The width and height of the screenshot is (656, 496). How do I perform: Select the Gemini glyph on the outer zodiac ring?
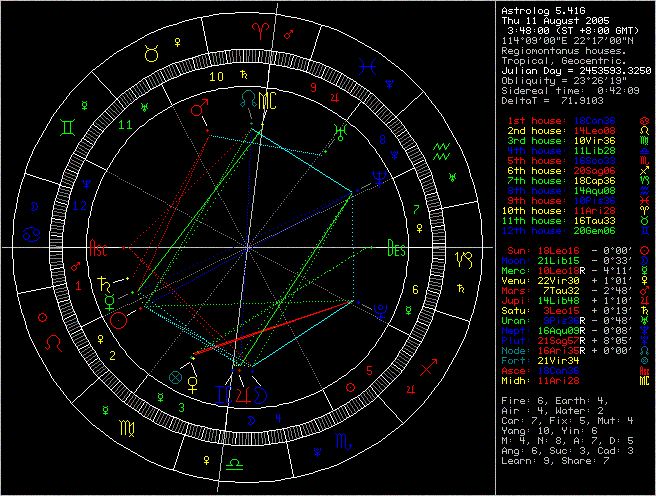click(x=65, y=127)
